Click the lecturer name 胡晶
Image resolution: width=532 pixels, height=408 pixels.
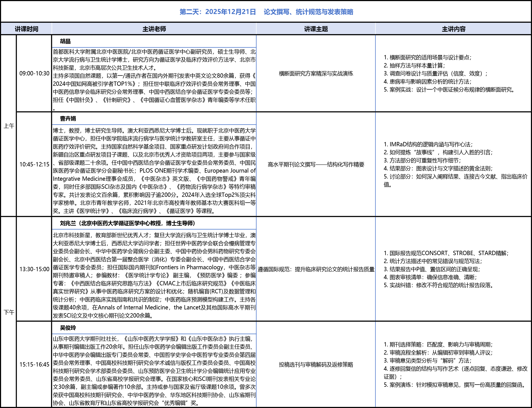(65, 41)
